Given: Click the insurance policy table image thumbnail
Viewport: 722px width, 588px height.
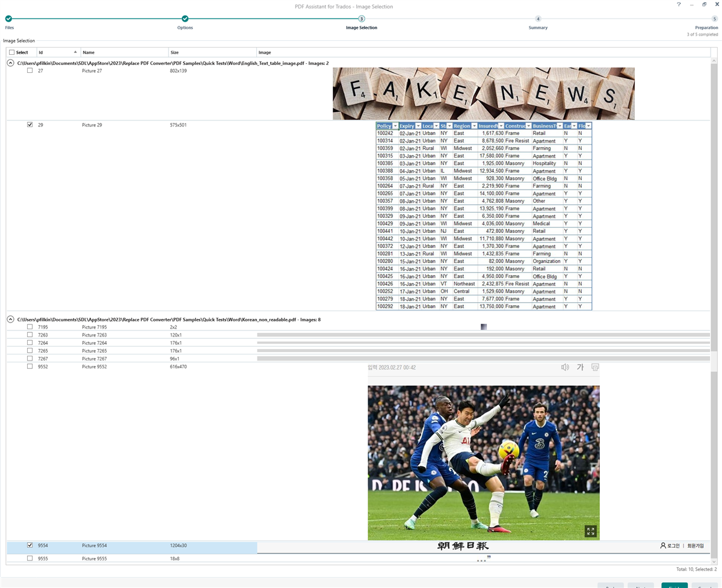Looking at the screenshot, I should (x=484, y=216).
